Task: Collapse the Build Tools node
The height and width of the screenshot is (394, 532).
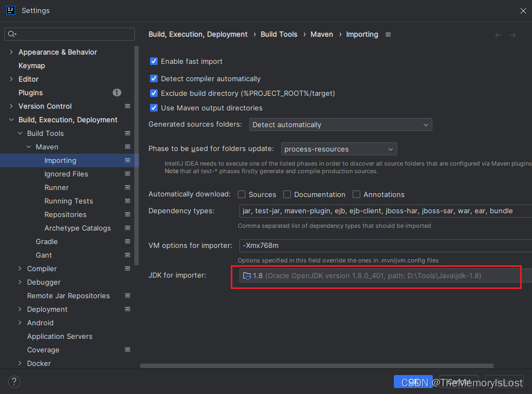Action: click(20, 133)
